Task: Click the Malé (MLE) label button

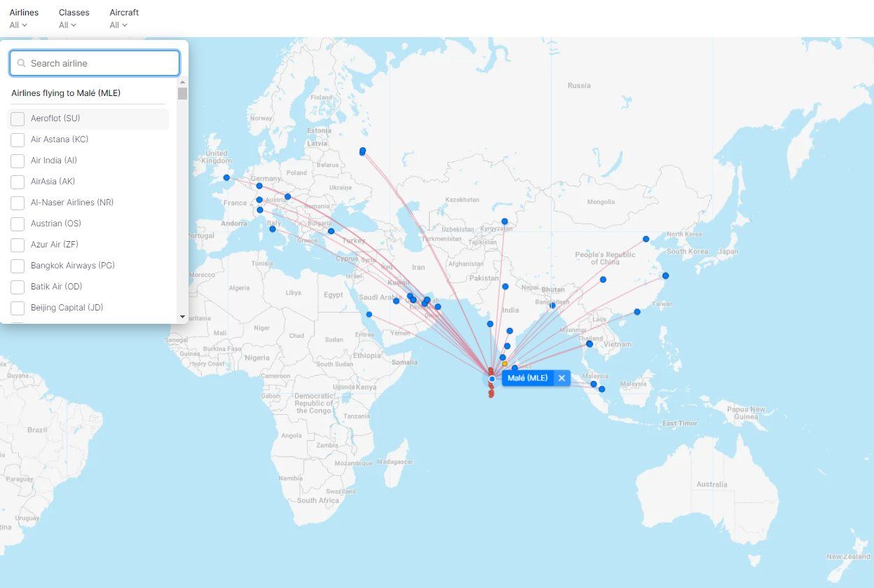Action: [x=528, y=378]
